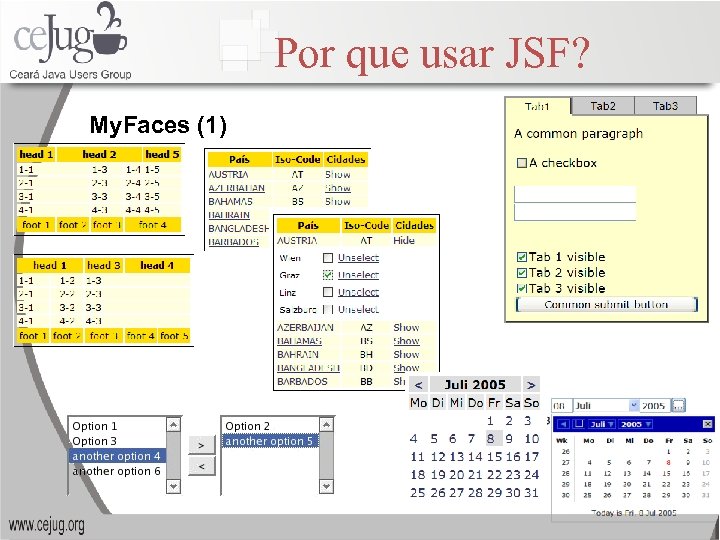Image resolution: width=720 pixels, height=540 pixels.
Task: Click the first text field in tab panel
Action: pos(575,194)
